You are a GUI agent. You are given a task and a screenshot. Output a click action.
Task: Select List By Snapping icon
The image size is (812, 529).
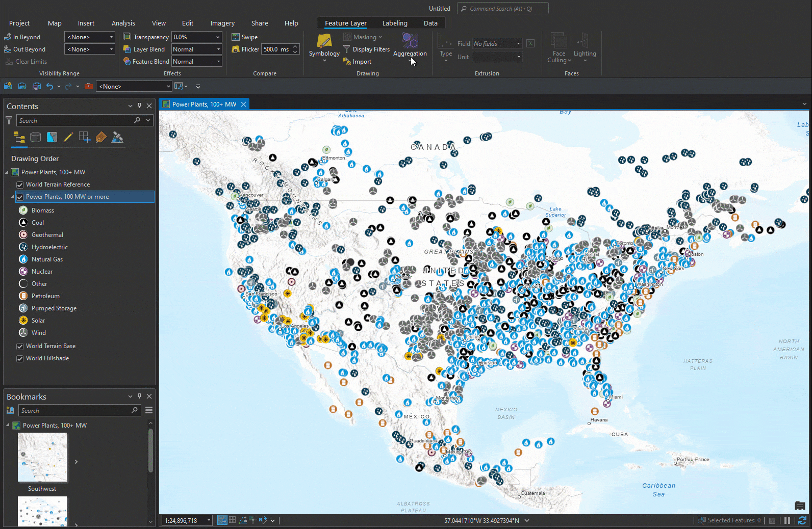pyautogui.click(x=85, y=137)
